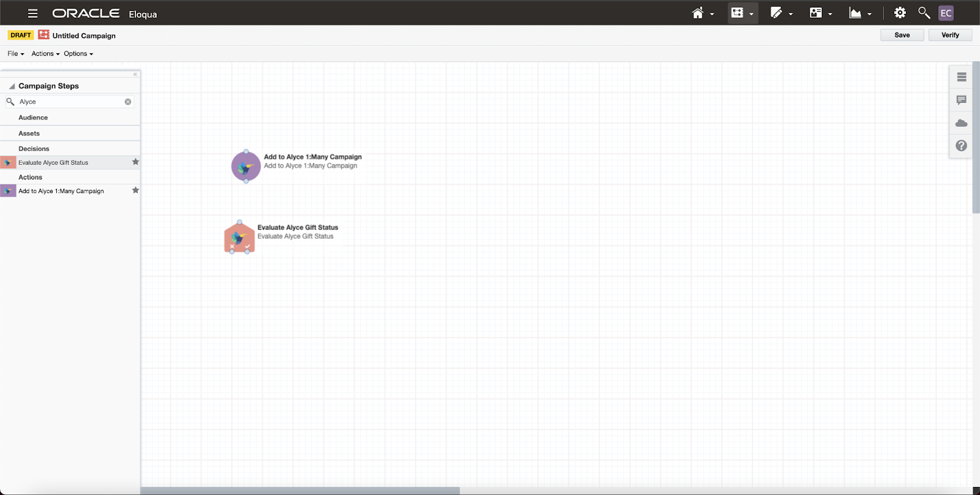Click the Alyce search input field
Image resolution: width=980 pixels, height=495 pixels.
point(70,102)
